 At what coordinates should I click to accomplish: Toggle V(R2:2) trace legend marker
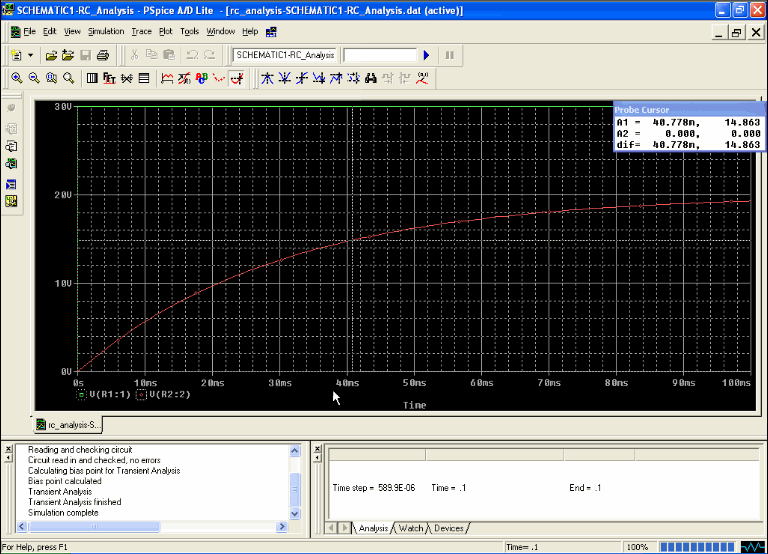coord(140,395)
